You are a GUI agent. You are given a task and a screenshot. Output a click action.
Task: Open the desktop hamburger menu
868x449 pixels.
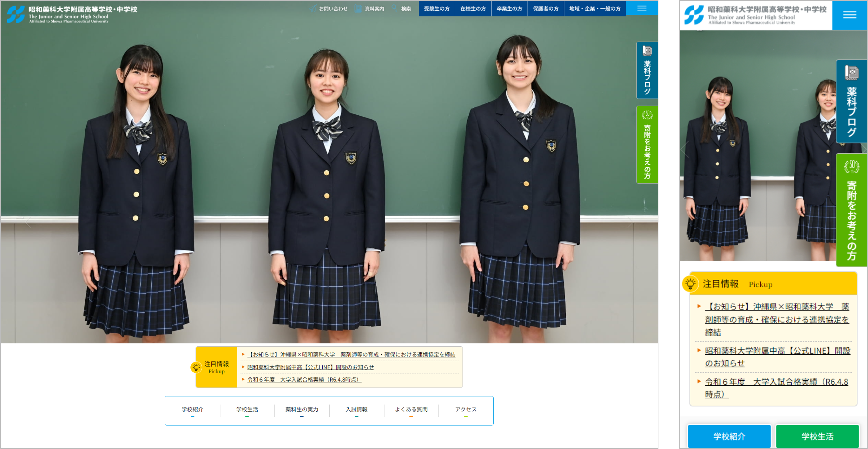[642, 8]
